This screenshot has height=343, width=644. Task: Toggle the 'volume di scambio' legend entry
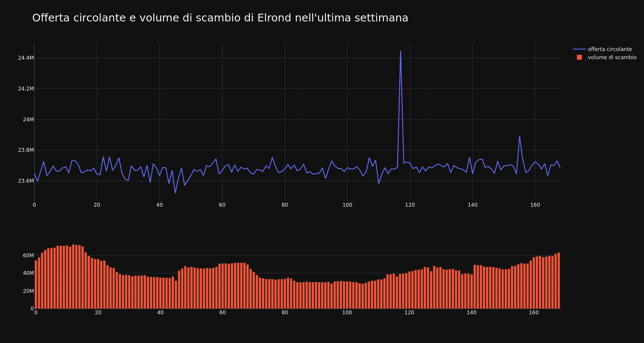pos(605,57)
